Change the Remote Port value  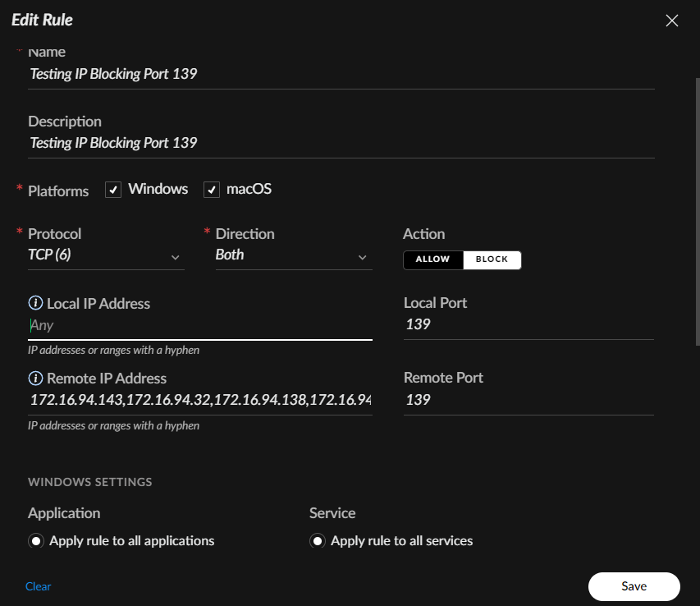528,400
